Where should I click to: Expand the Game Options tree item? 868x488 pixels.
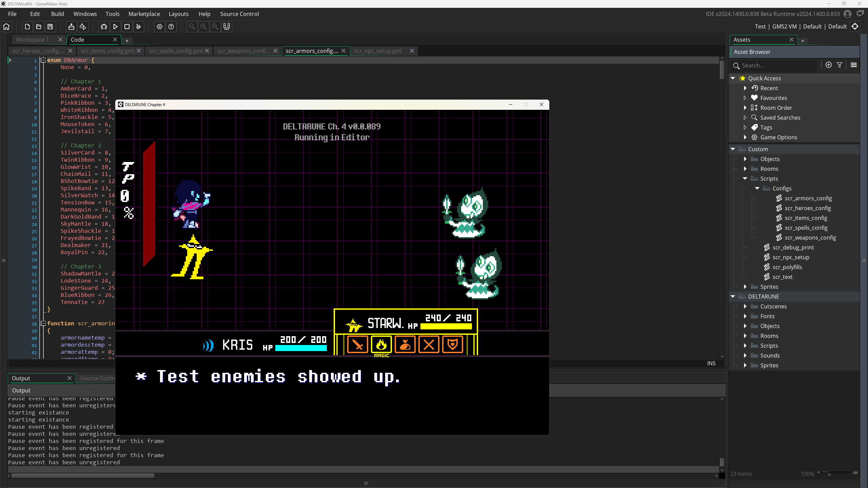click(x=745, y=137)
